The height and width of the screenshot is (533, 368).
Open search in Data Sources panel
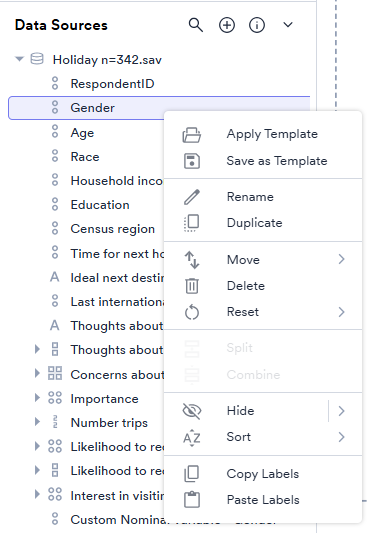pos(196,25)
